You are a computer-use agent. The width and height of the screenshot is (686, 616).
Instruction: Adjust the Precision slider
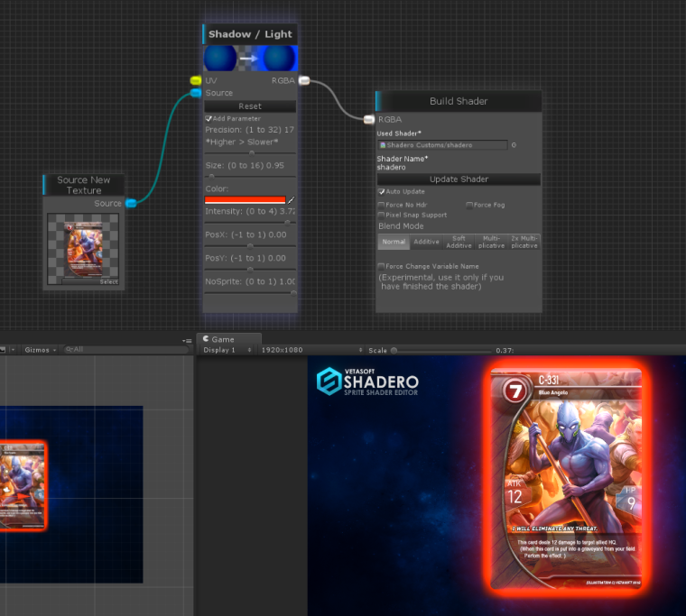(250, 153)
